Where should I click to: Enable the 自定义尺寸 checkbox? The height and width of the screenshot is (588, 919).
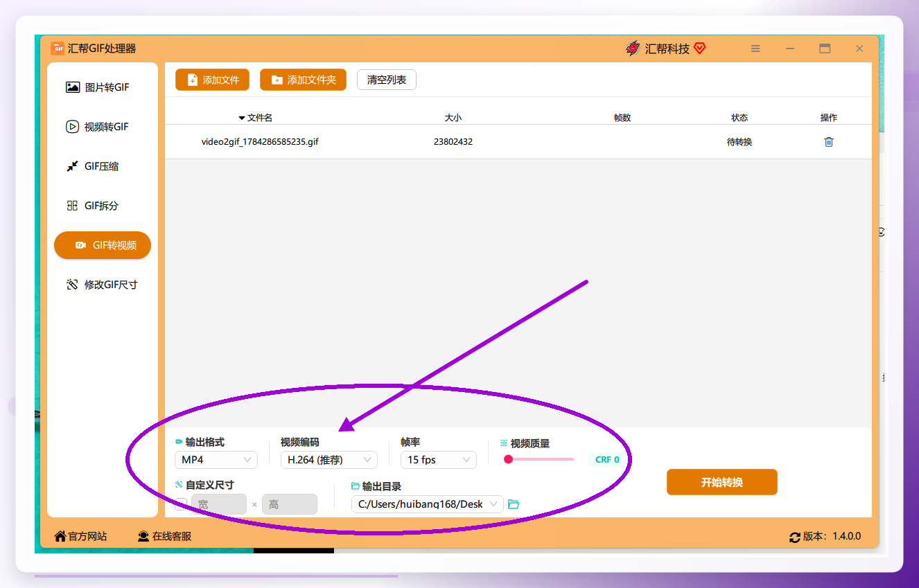click(x=181, y=504)
